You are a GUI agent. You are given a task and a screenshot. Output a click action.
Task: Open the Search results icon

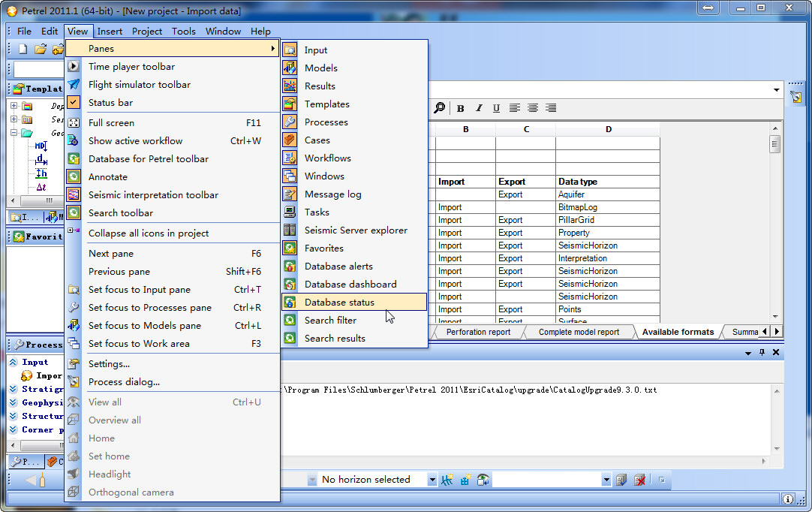(290, 339)
